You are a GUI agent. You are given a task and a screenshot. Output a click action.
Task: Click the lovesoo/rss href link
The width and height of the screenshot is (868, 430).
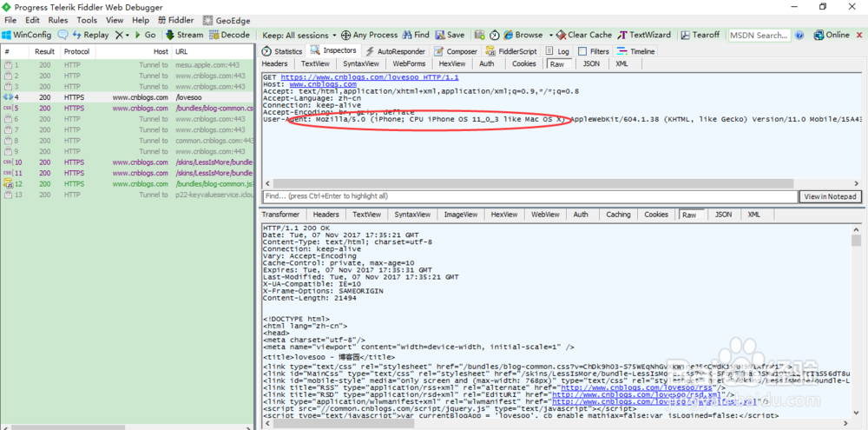635,388
